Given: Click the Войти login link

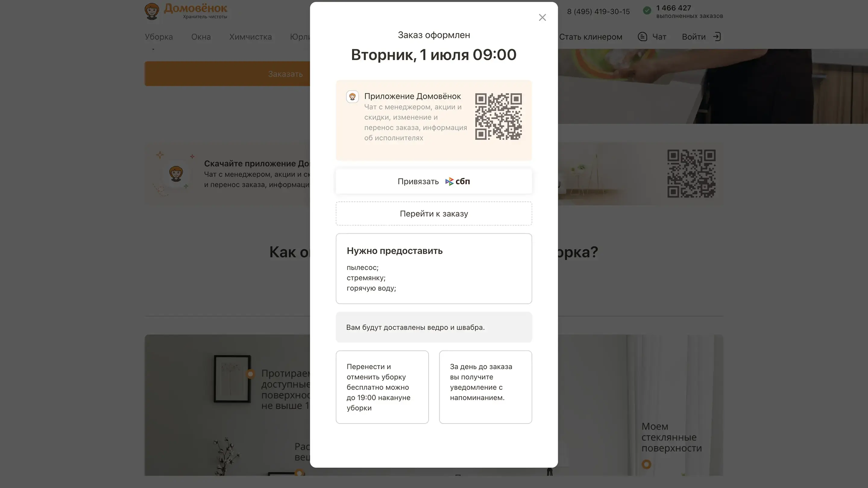Looking at the screenshot, I should (693, 37).
